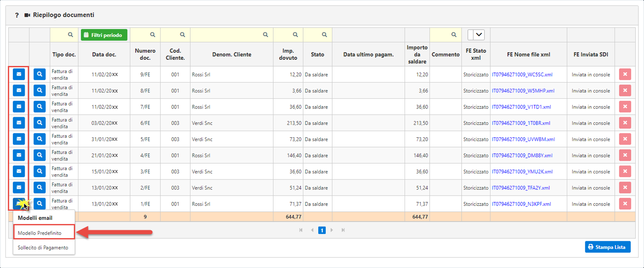Open the IT07946271009_WC5SC.xml file link

tap(523, 74)
